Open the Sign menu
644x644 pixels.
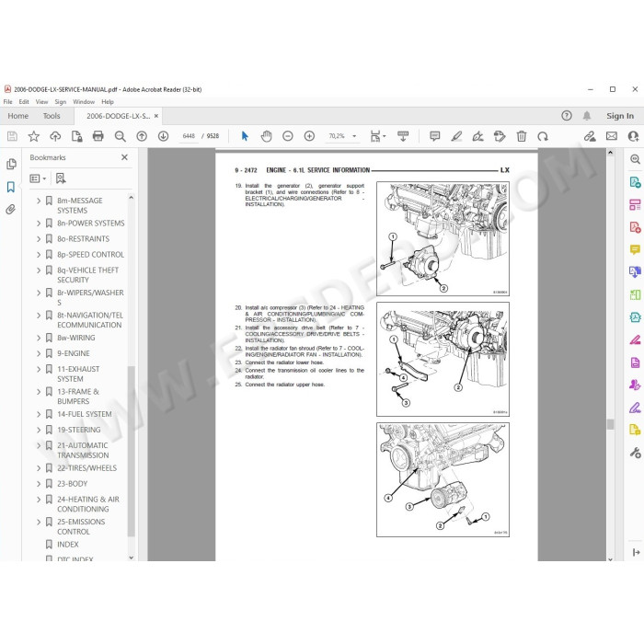(x=61, y=102)
